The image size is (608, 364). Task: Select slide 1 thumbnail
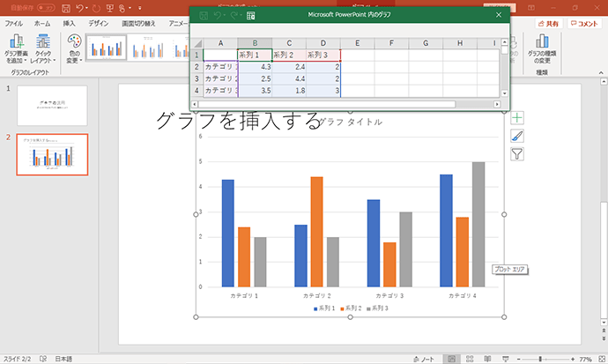pyautogui.click(x=52, y=106)
